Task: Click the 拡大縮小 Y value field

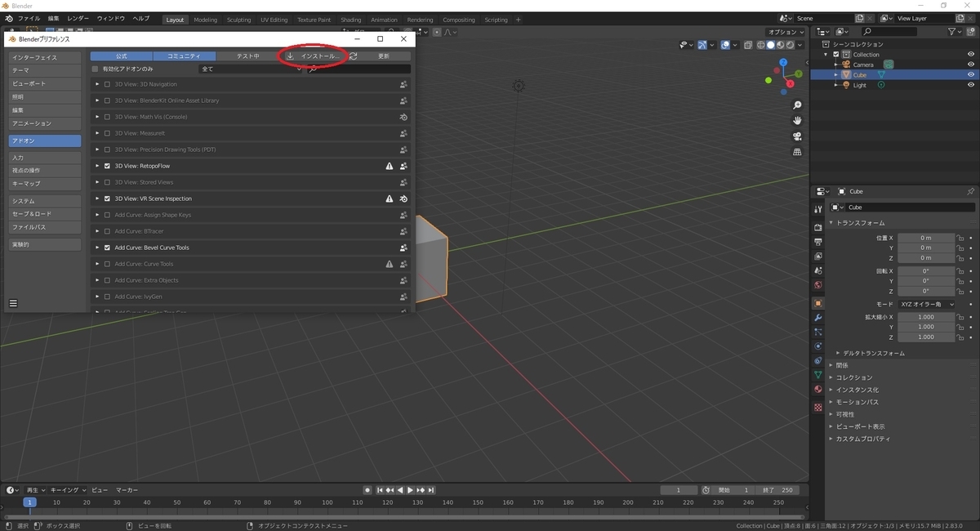Action: 926,327
